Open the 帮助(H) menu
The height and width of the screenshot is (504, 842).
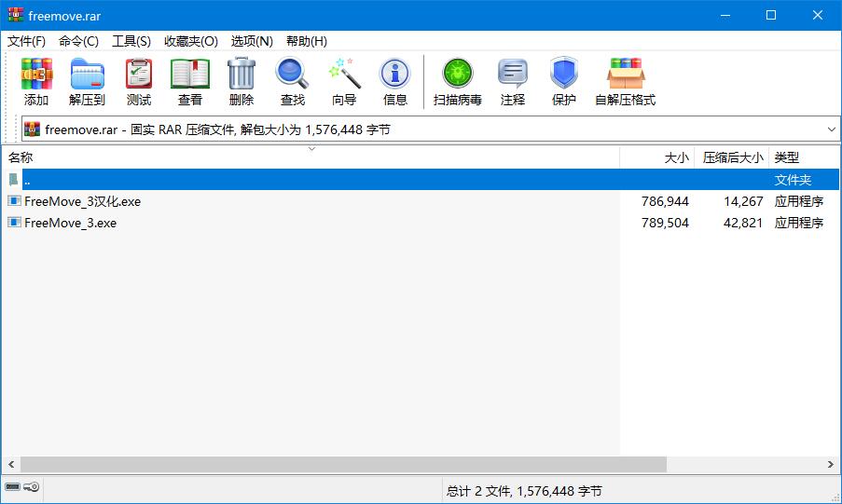click(x=307, y=41)
